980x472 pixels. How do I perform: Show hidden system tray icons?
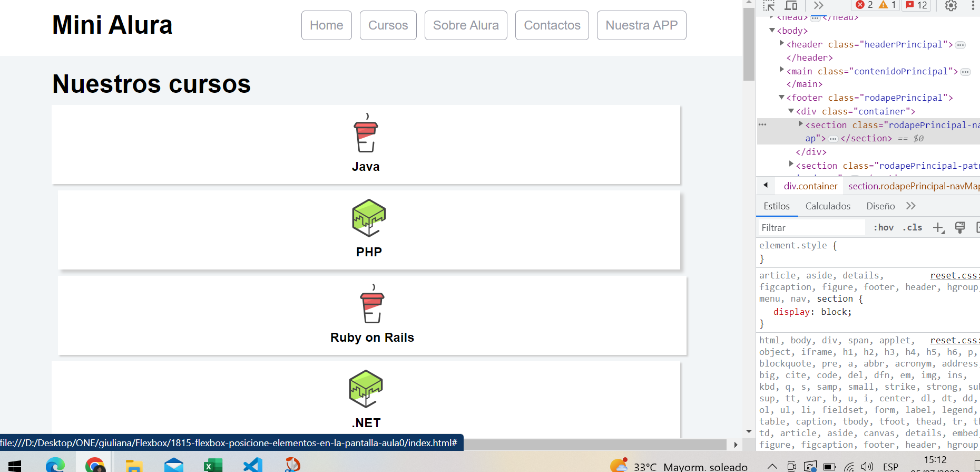point(772,466)
